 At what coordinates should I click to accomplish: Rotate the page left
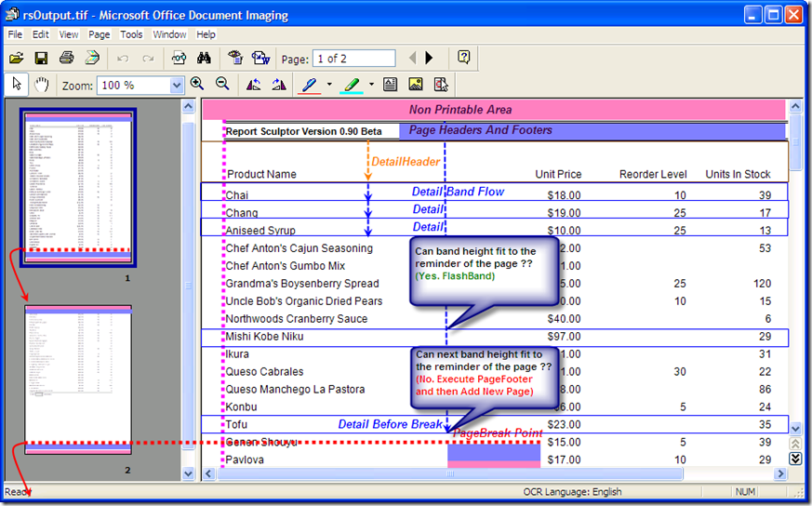254,85
